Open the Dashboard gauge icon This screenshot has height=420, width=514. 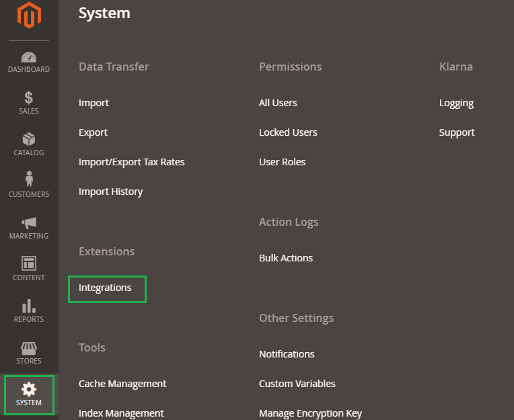29,57
